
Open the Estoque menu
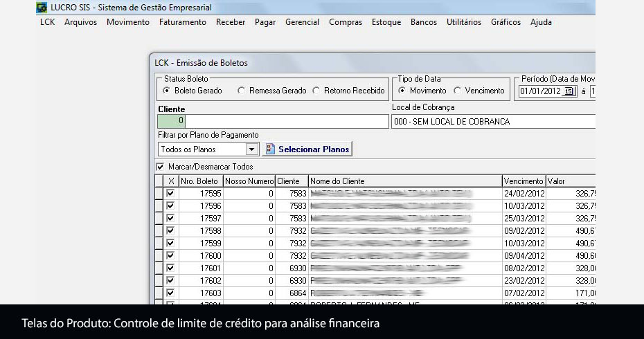pos(386,22)
